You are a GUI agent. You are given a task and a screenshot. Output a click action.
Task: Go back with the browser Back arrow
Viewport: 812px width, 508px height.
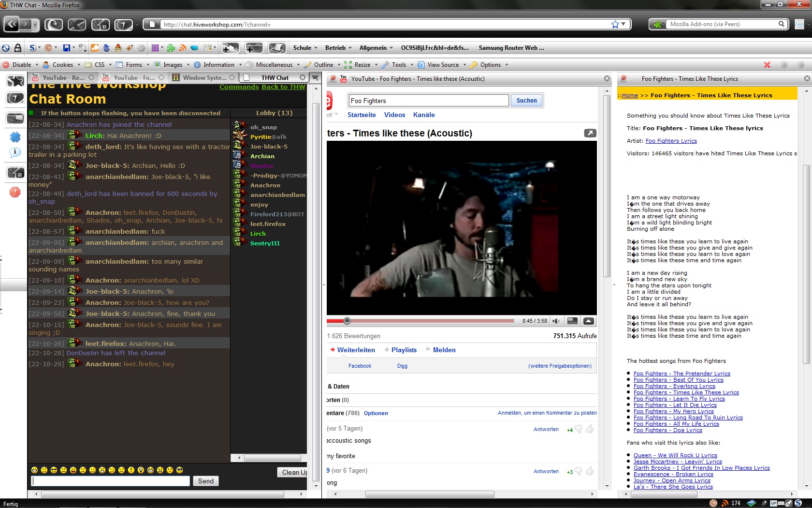(x=12, y=24)
